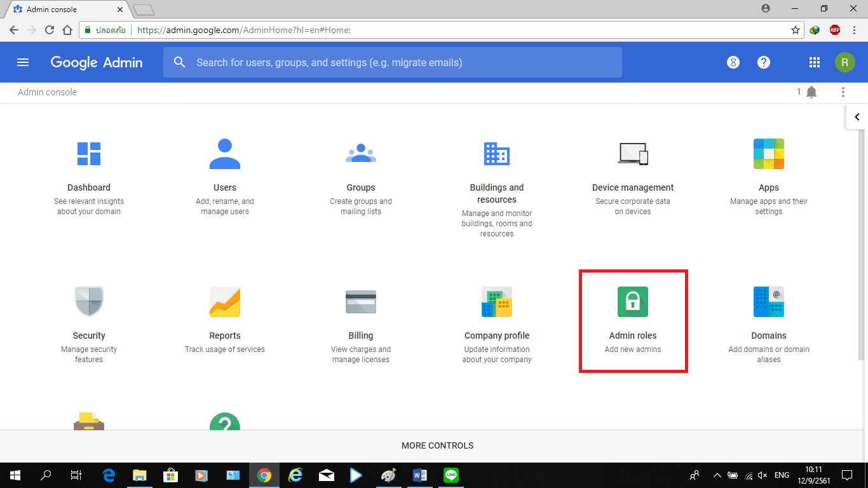
Task: Open the Dashboard icon
Action: point(89,154)
